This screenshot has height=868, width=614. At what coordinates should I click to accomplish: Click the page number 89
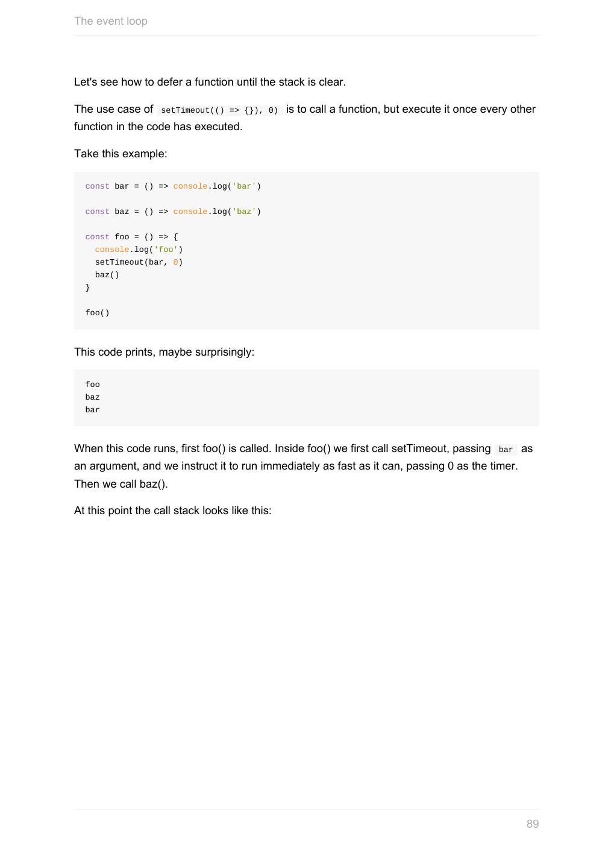tap(532, 823)
